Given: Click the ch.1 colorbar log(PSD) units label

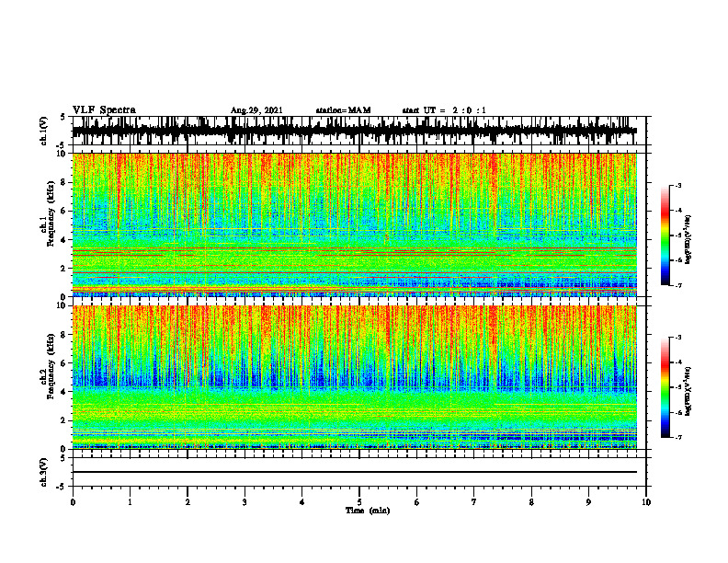Looking at the screenshot, I should click(688, 240).
